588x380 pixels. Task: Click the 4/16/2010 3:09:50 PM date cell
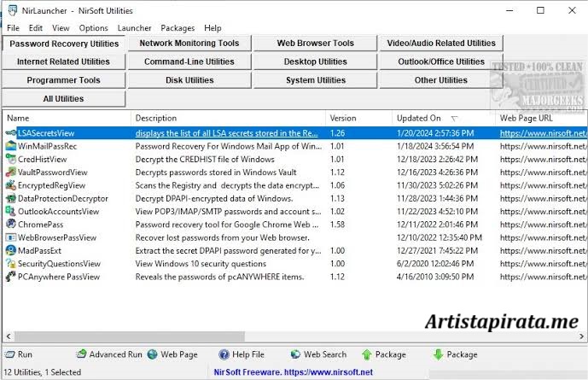pos(435,277)
